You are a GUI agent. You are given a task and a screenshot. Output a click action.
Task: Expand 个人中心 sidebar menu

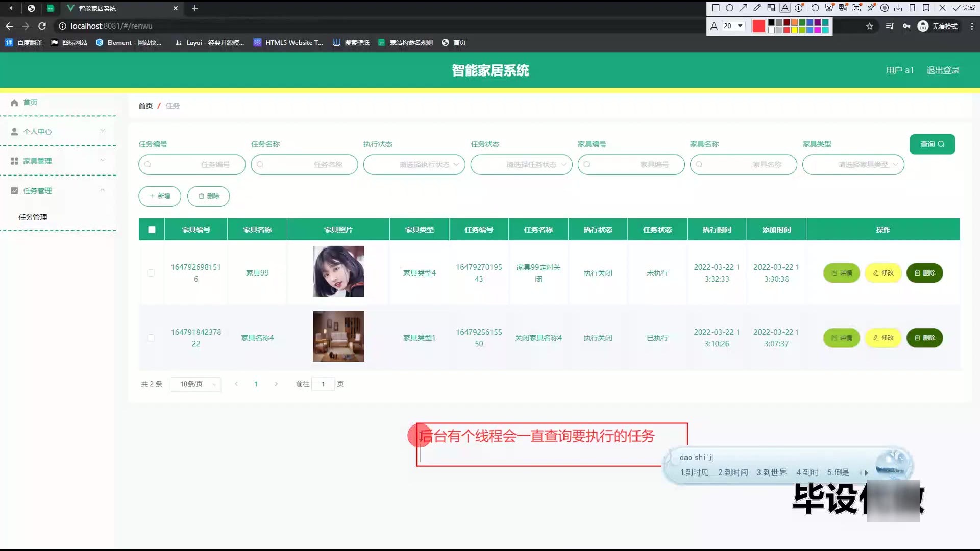pyautogui.click(x=58, y=131)
